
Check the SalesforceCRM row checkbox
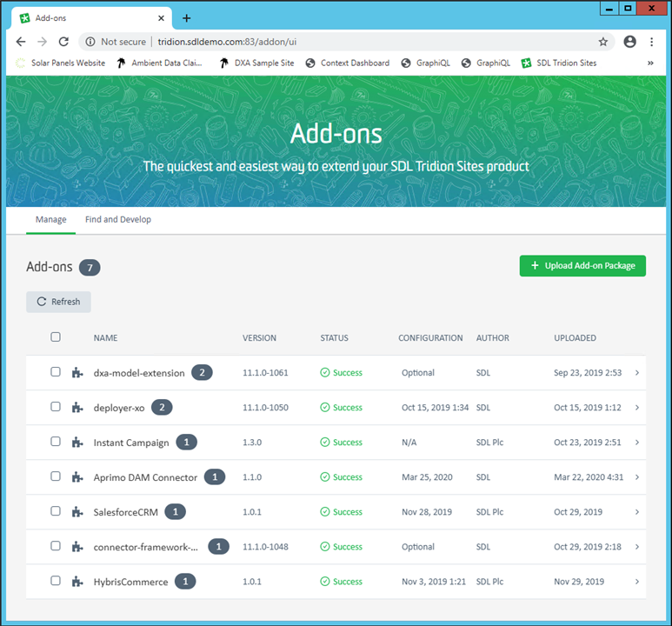(56, 510)
